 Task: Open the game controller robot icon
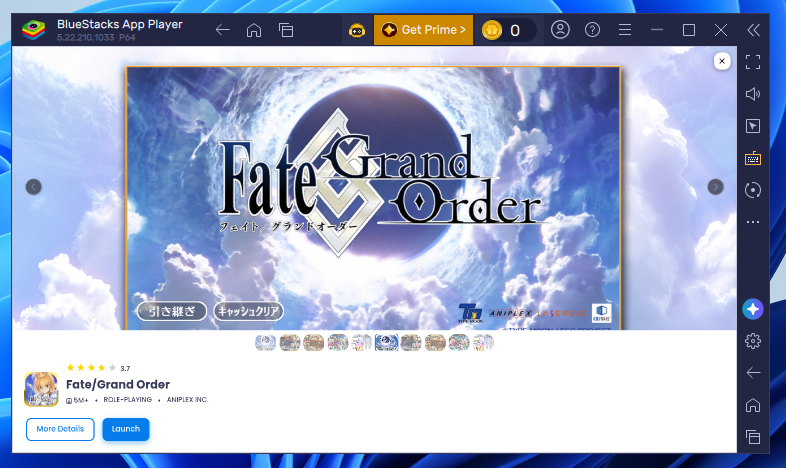tap(357, 31)
